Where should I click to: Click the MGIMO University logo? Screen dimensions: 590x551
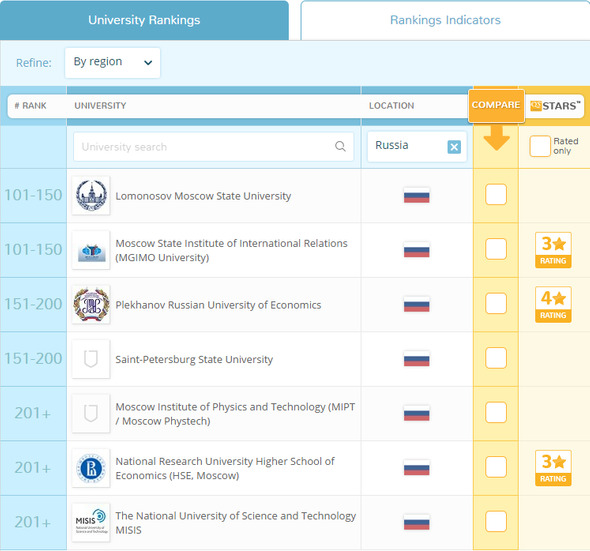tap(91, 250)
